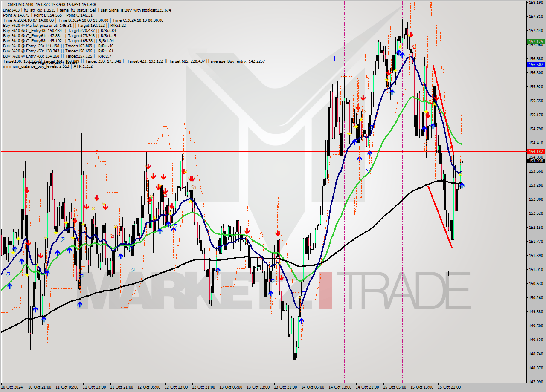Click the 157.440 price axis label

pyautogui.click(x=536, y=31)
